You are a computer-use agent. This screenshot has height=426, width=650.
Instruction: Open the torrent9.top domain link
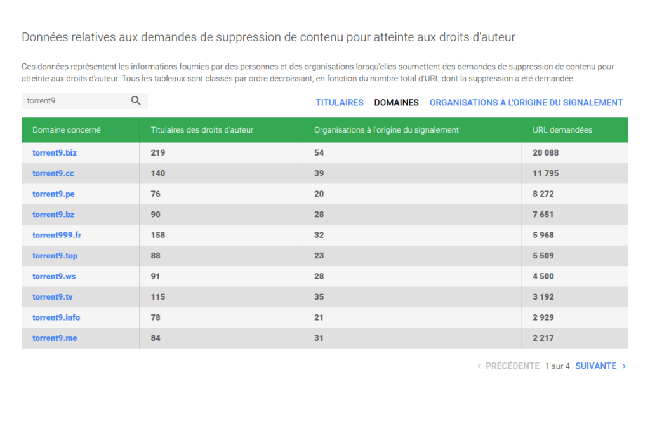[55, 256]
